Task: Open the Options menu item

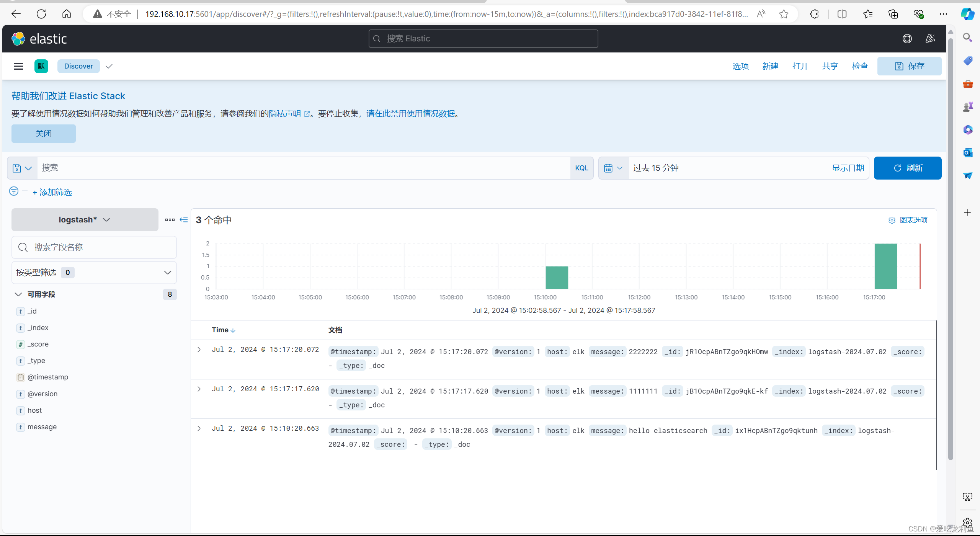Action: (x=740, y=66)
